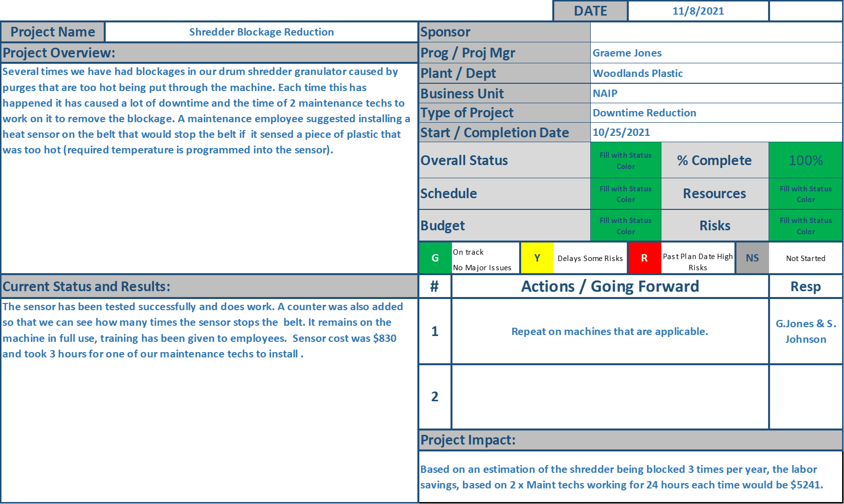Select Start / Completion Date label
The image size is (844, 504).
[x=505, y=132]
